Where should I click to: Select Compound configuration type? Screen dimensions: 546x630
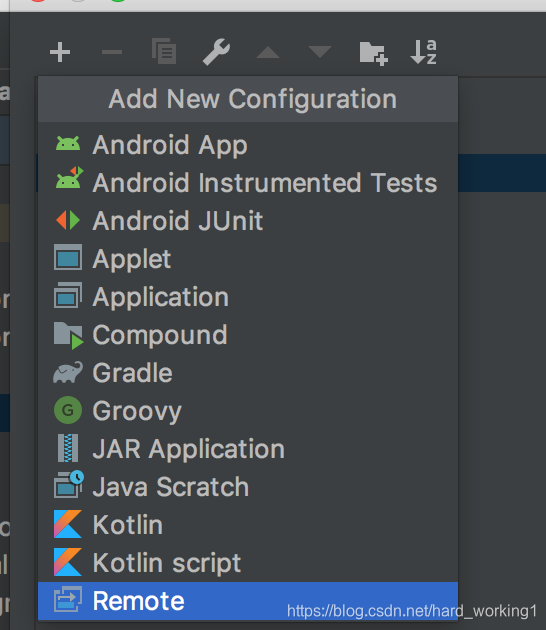pos(248,334)
